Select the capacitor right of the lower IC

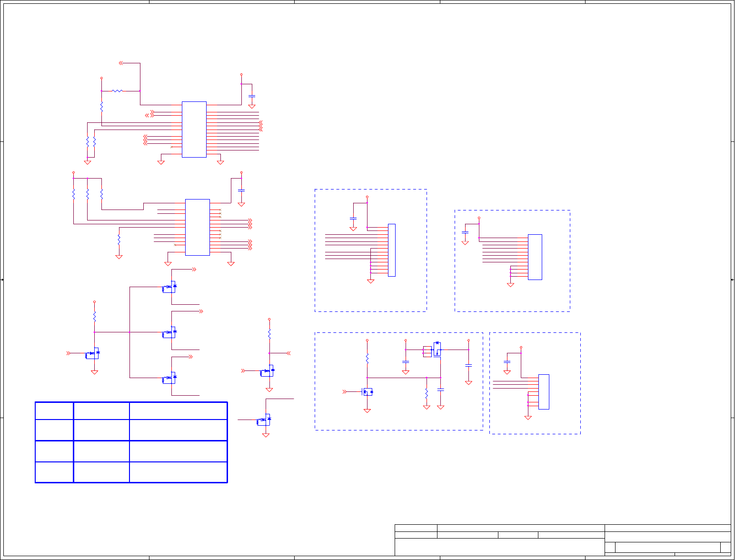click(241, 190)
